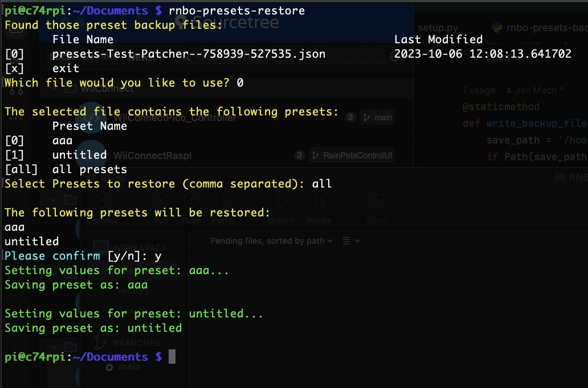Click the main branch badge for WiiConnectPico_Controller
This screenshot has height=388, width=588.
pos(378,117)
